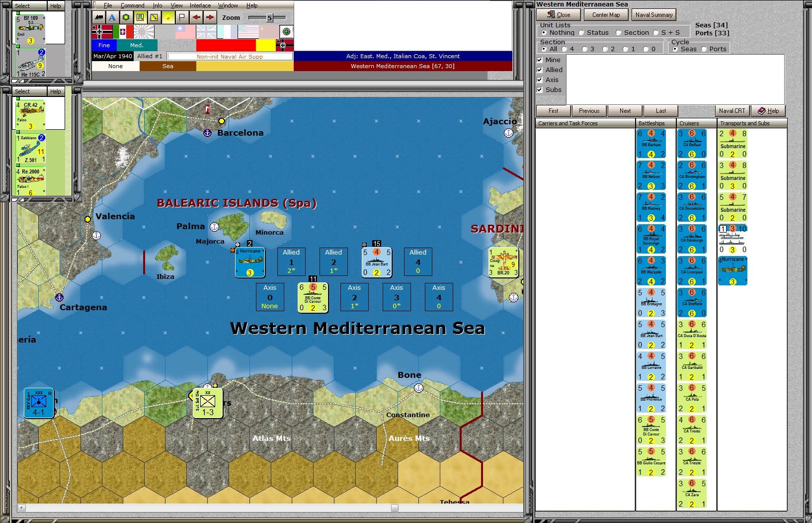Uncheck the Axis checkbox
Screen dimensions: 812x523
[x=540, y=80]
